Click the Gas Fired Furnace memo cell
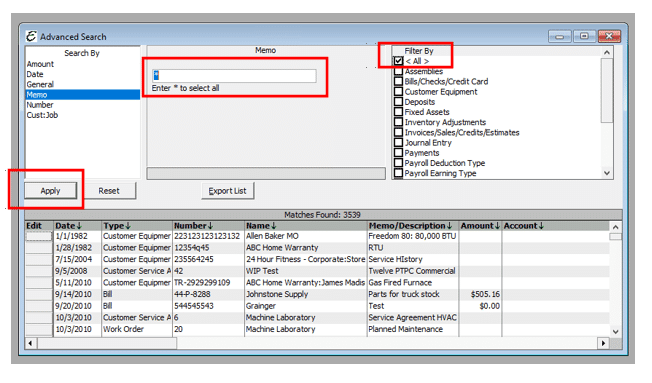The image size is (652, 383). coord(413,283)
